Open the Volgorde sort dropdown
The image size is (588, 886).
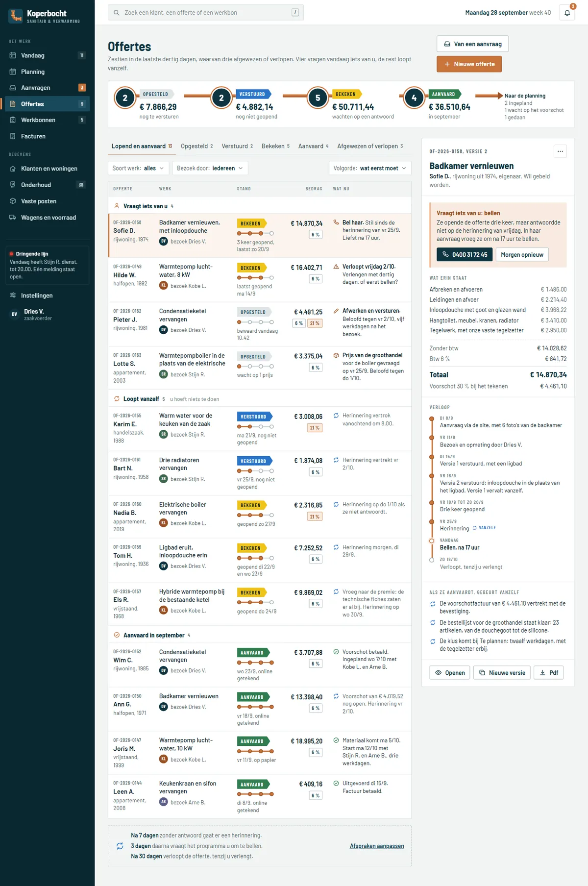tap(370, 168)
